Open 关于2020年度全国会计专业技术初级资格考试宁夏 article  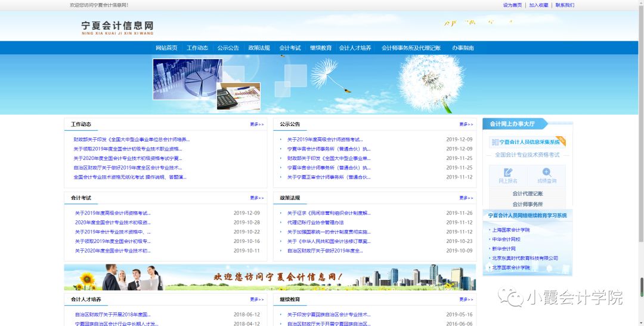pyautogui.click(x=128, y=158)
